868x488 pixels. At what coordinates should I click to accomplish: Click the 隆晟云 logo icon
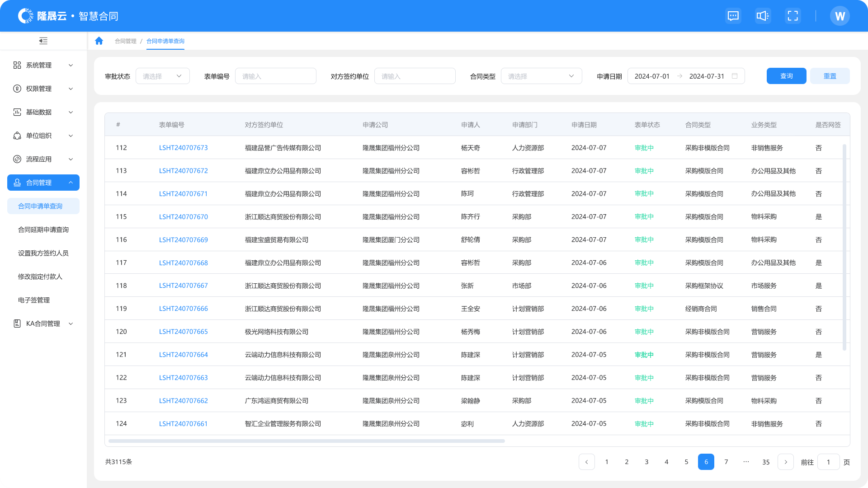pyautogui.click(x=25, y=16)
